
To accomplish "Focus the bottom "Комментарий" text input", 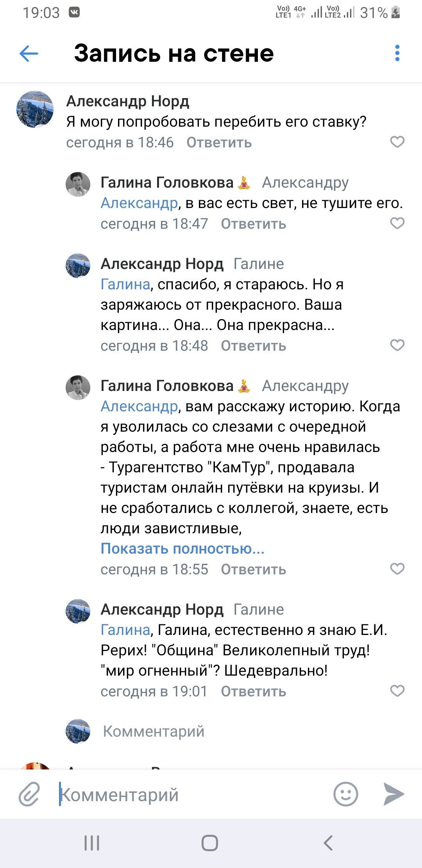I will pos(191,795).
